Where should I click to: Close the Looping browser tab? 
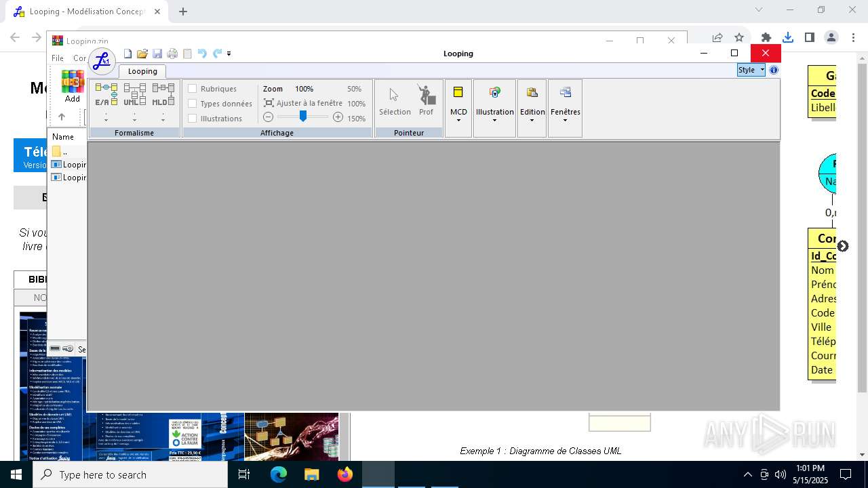click(x=157, y=12)
